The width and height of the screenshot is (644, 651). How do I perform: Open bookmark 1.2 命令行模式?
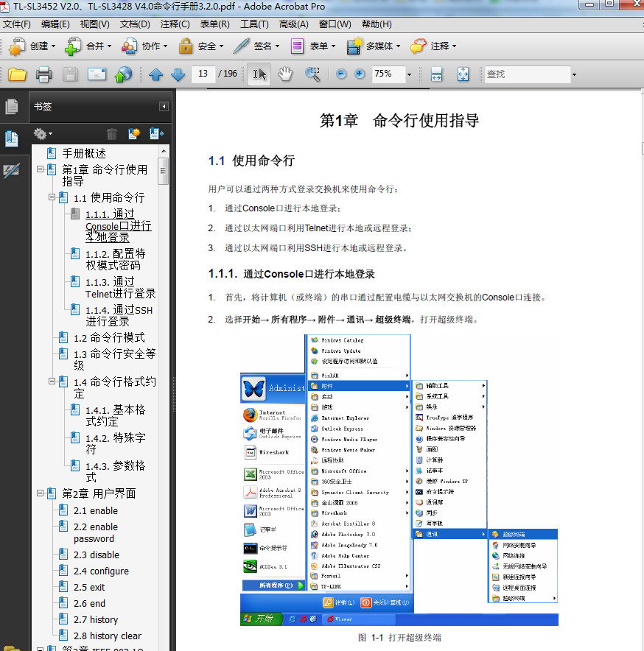[x=109, y=337]
